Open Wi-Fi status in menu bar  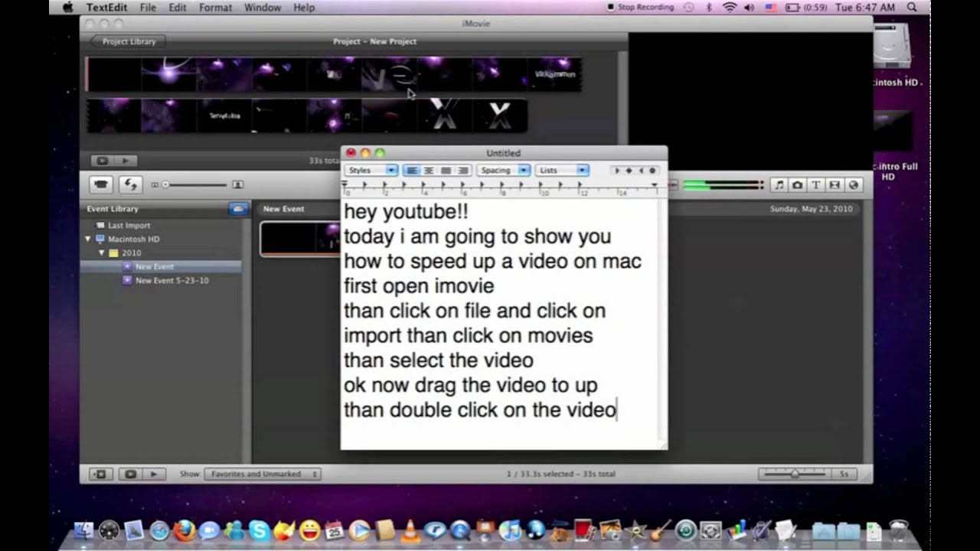(729, 7)
